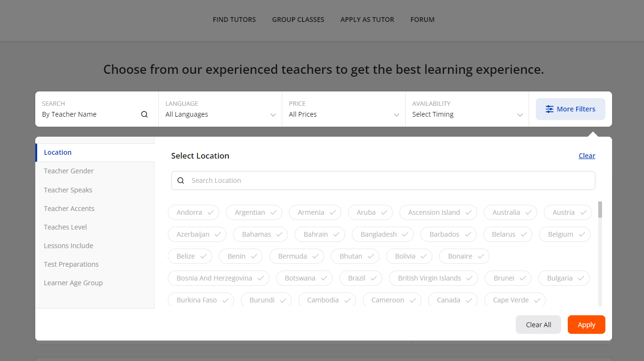This screenshot has height=361, width=644.
Task: Click the Clear link beside Select Location
Action: 587,156
